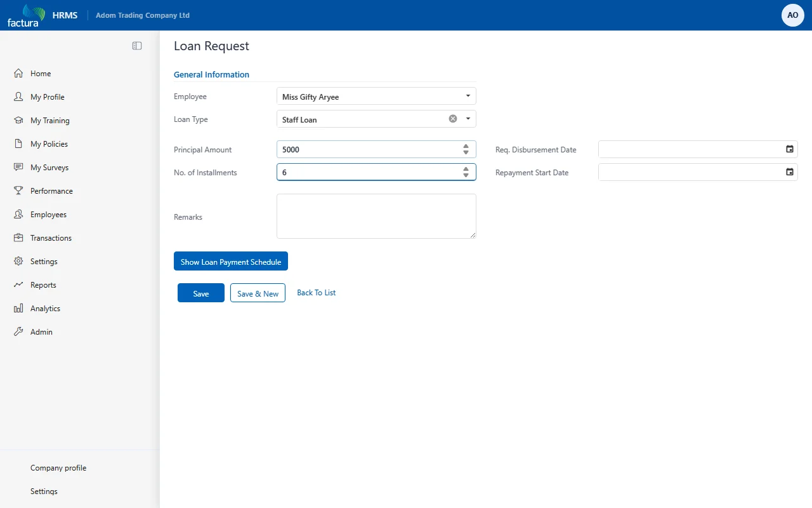Image resolution: width=812 pixels, height=508 pixels.
Task: Expand the Loan Type dropdown arrow
Action: tap(468, 119)
